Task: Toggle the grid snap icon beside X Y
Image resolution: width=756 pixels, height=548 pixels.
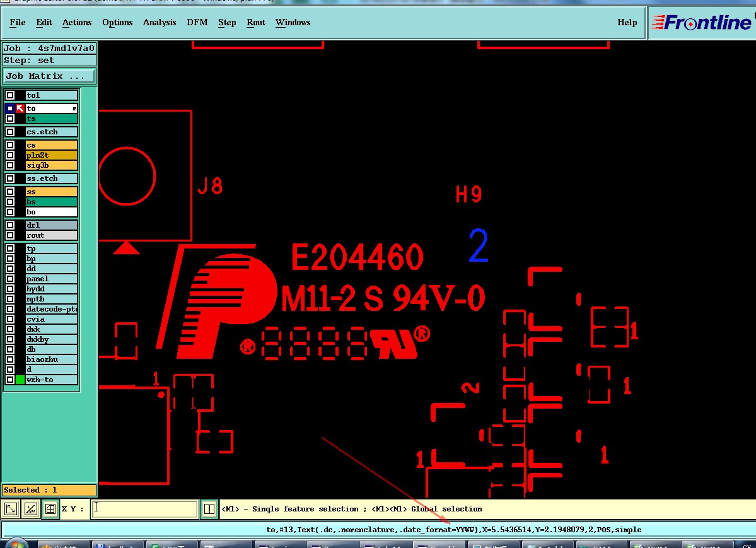Action: (50, 509)
